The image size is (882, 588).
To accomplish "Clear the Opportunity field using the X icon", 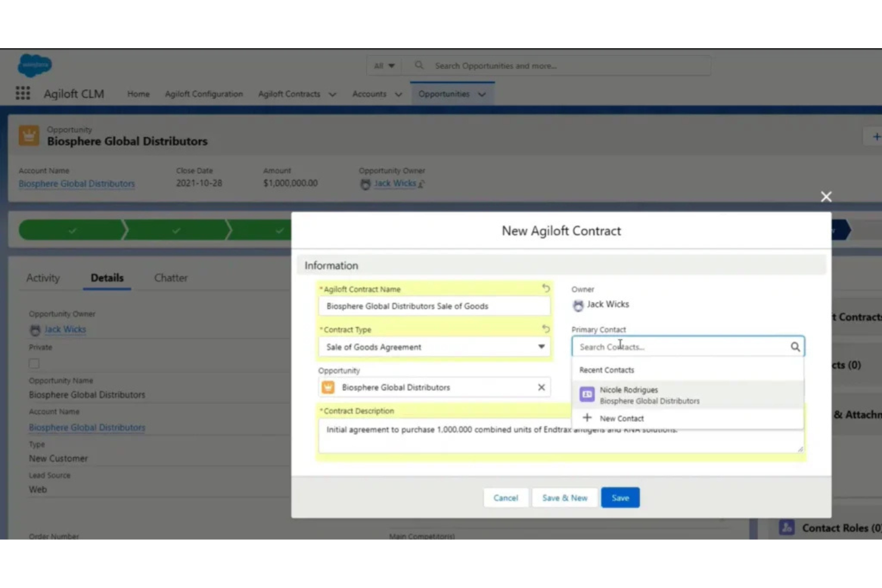I will tap(541, 387).
